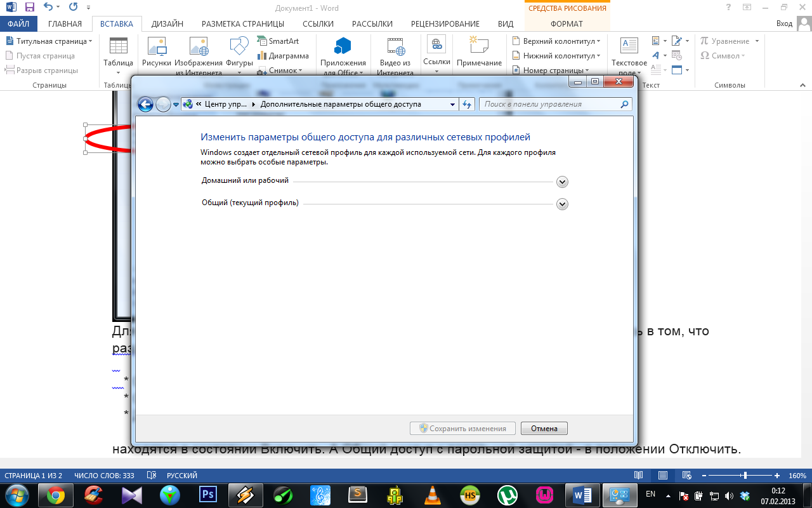Insert a chart with Диаграмма
Viewport: 812px width, 508px height.
283,56
